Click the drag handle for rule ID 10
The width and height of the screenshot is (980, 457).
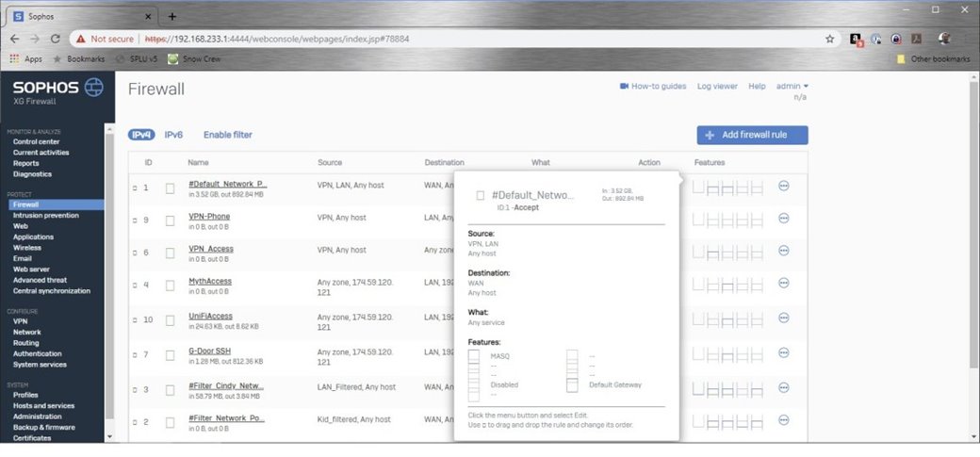[135, 320]
